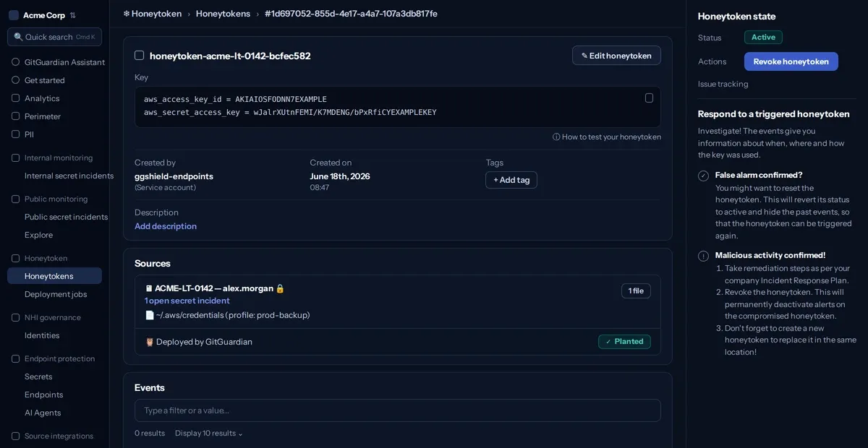This screenshot has width=868, height=448.
Task: Open the Secrets sidebar item
Action: tap(54, 376)
